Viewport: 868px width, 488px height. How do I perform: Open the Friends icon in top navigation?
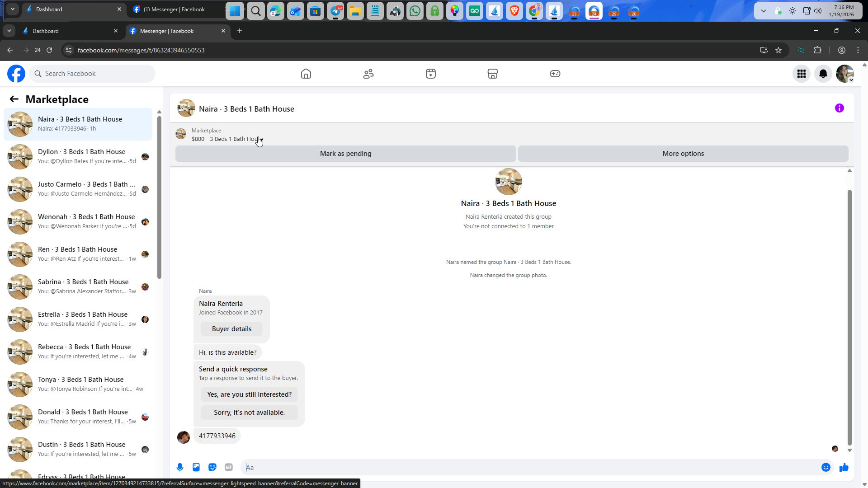tap(368, 74)
